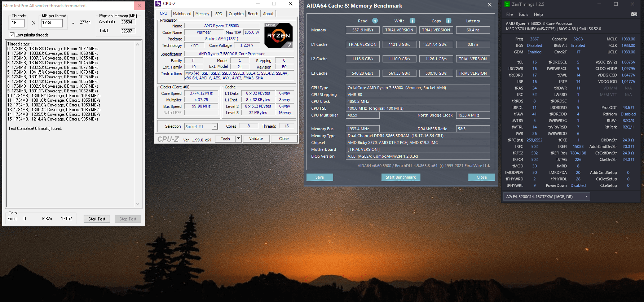Click the Multiplier x 37.75 value
This screenshot has width=644, height=302.
coord(201,100)
